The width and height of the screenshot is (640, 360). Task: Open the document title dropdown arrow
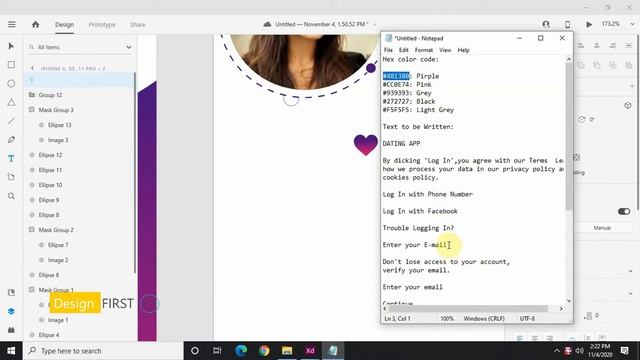tap(375, 24)
